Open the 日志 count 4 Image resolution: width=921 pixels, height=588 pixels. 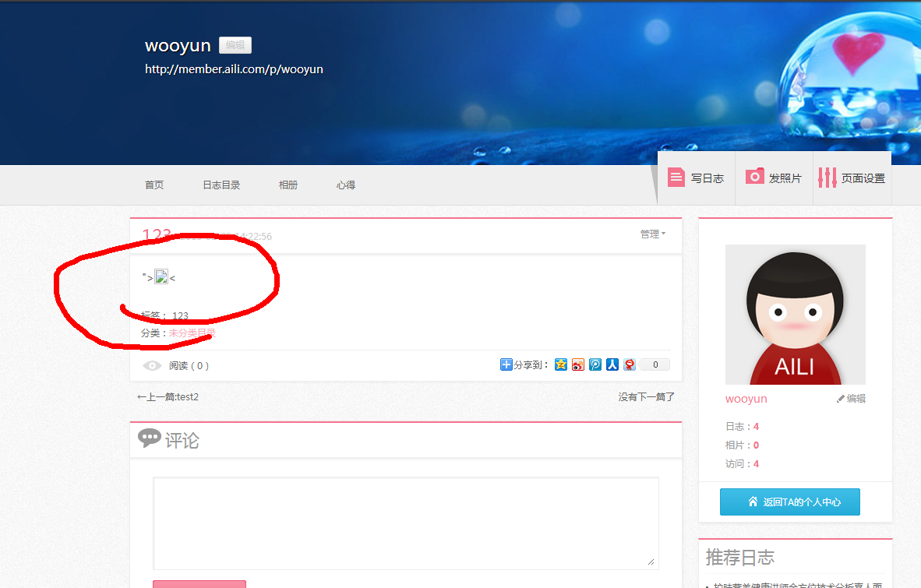click(x=756, y=427)
